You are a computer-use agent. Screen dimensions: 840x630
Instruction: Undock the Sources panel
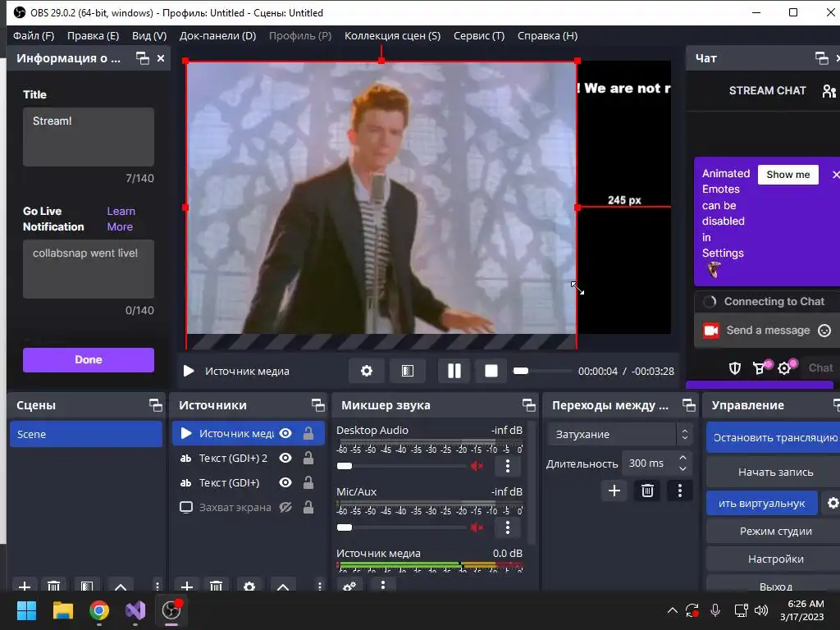click(x=318, y=405)
